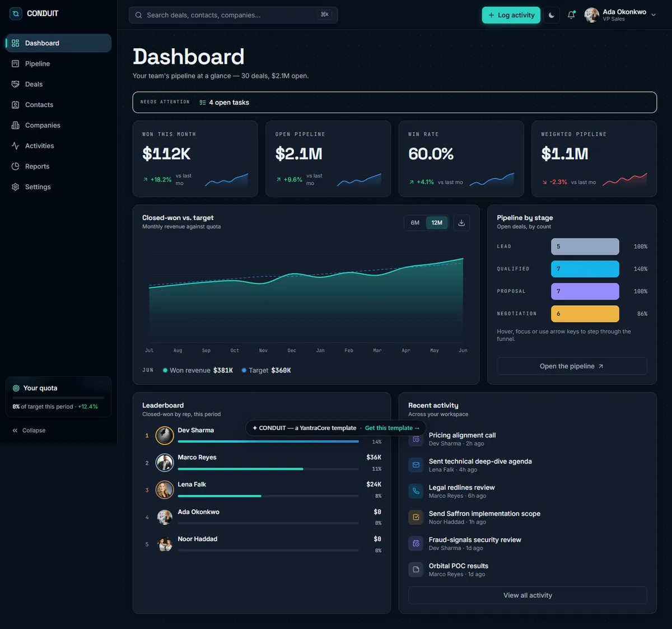This screenshot has height=629, width=672.
Task: Click the Settings gear icon
Action: point(15,187)
